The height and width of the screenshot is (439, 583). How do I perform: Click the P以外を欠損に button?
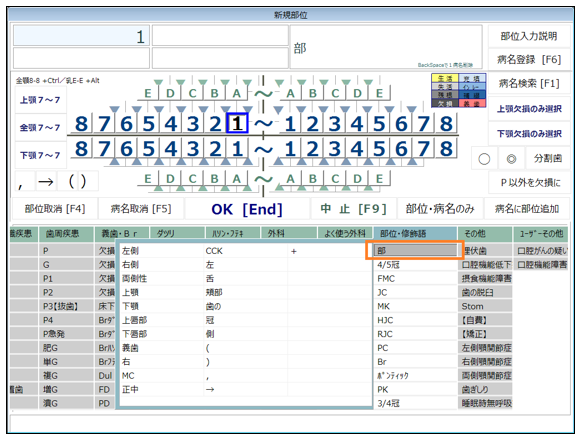[x=529, y=183]
